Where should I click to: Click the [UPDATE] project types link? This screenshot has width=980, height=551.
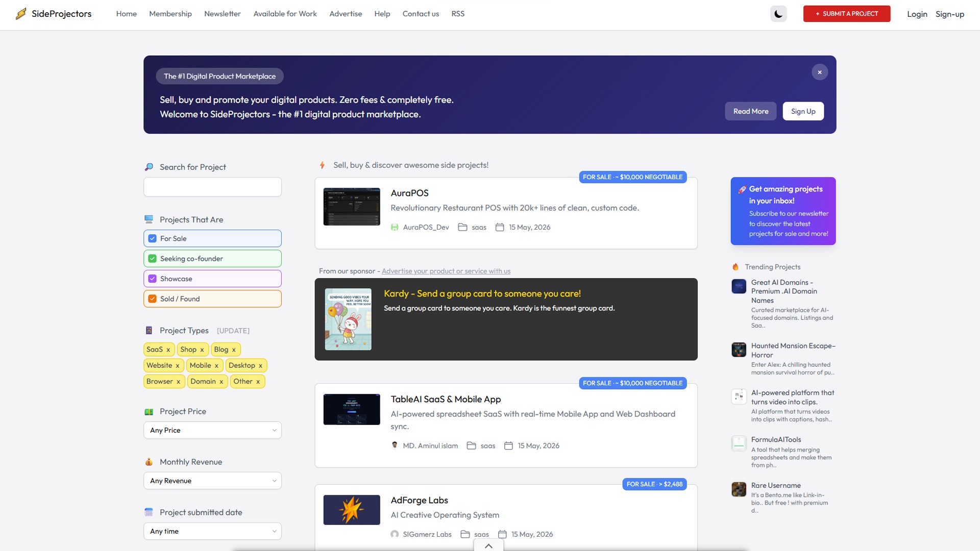[233, 331]
